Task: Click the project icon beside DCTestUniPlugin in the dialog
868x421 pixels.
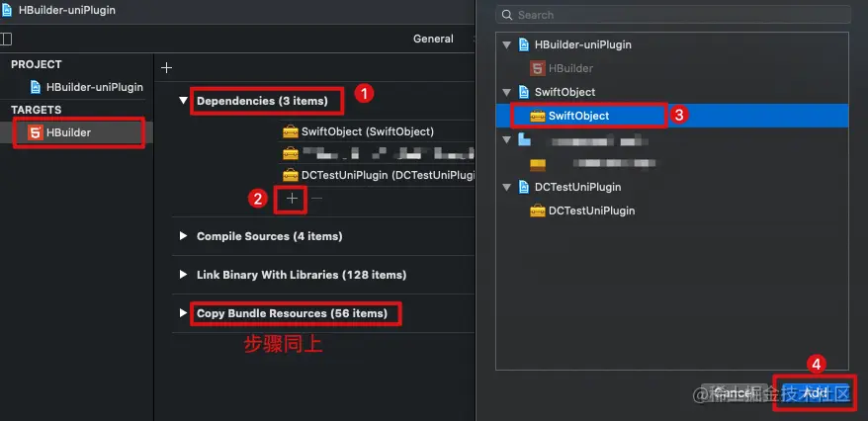Action: tap(524, 188)
